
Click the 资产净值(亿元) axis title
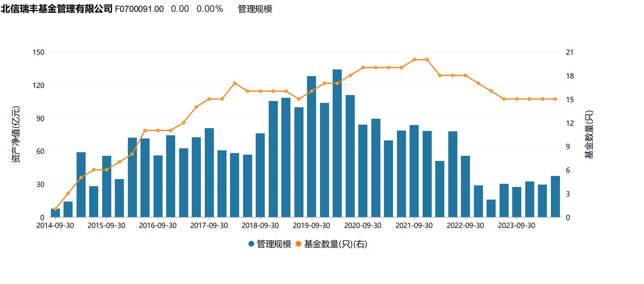pos(16,135)
